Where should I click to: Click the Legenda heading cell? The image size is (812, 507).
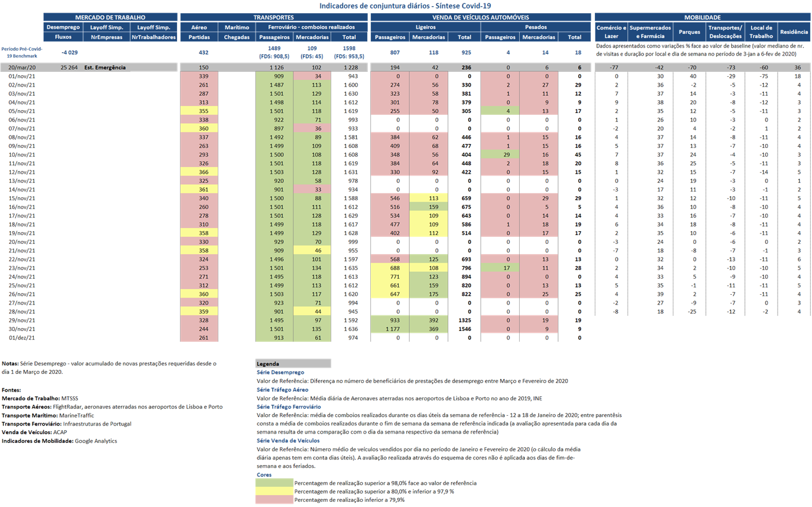point(293,364)
